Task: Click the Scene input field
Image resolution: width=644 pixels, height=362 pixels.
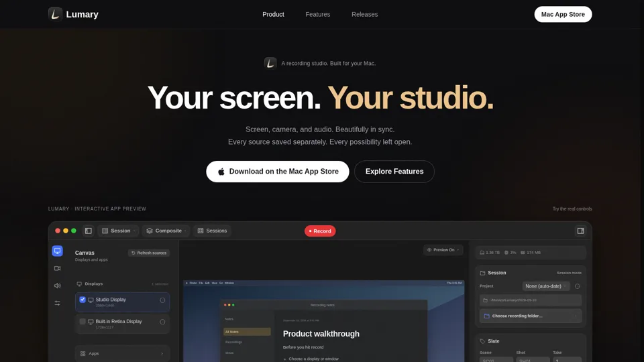Action: tap(496, 360)
